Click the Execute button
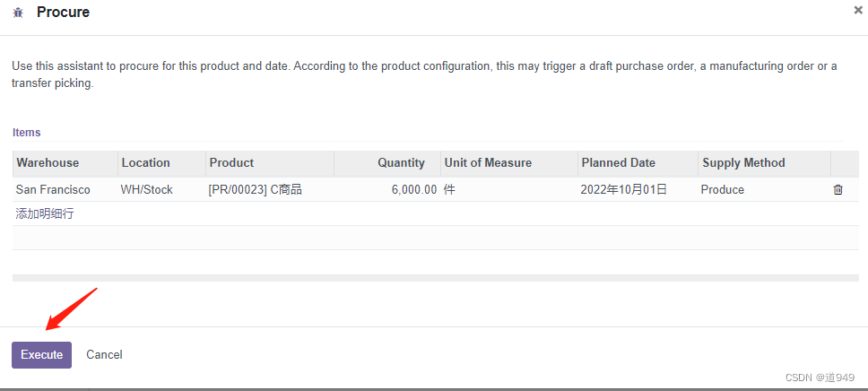Screen dimensions: 868x391 coord(41,355)
